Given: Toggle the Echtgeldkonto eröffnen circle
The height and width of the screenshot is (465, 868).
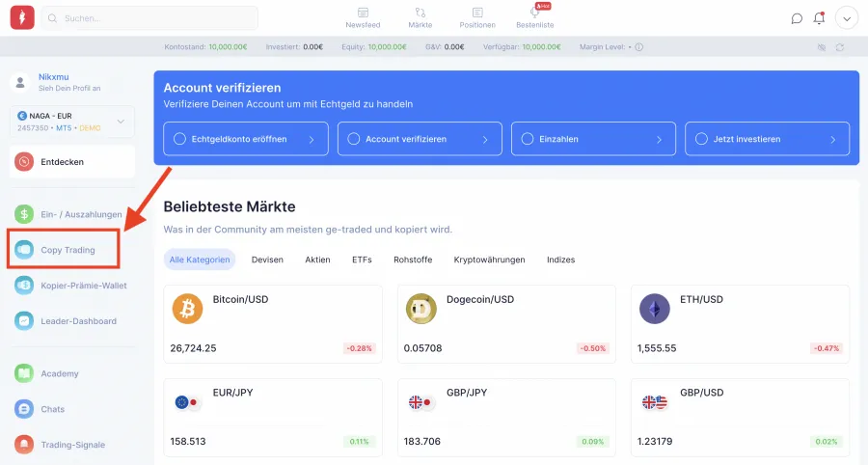Looking at the screenshot, I should coord(179,139).
